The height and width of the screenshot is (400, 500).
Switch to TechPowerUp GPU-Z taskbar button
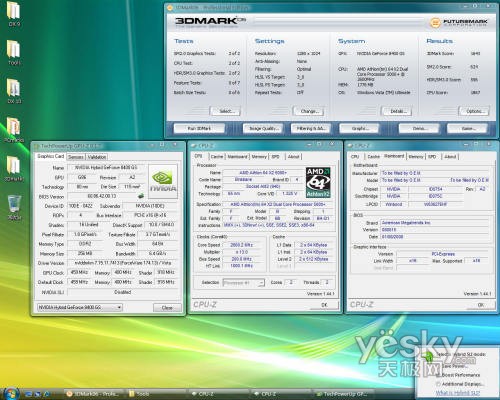[x=345, y=394]
